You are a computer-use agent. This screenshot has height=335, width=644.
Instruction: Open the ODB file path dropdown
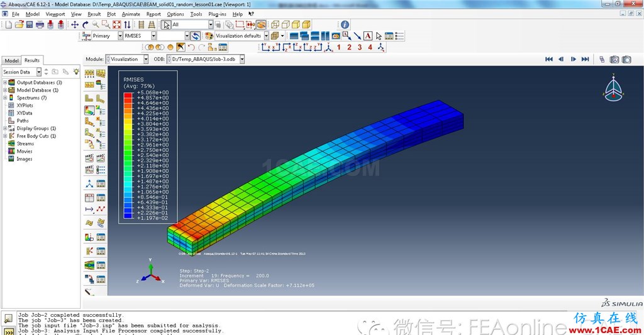coord(242,60)
